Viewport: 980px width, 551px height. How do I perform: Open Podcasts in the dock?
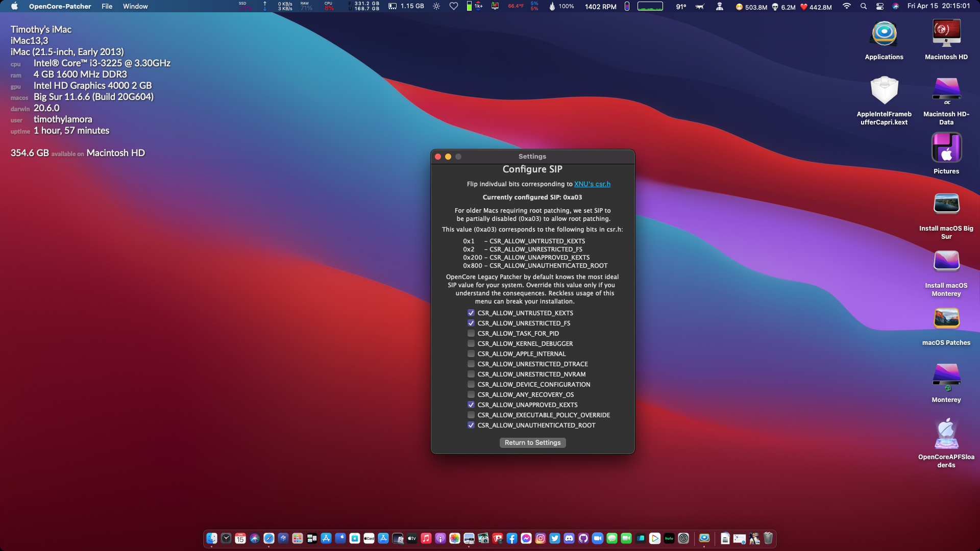440,538
